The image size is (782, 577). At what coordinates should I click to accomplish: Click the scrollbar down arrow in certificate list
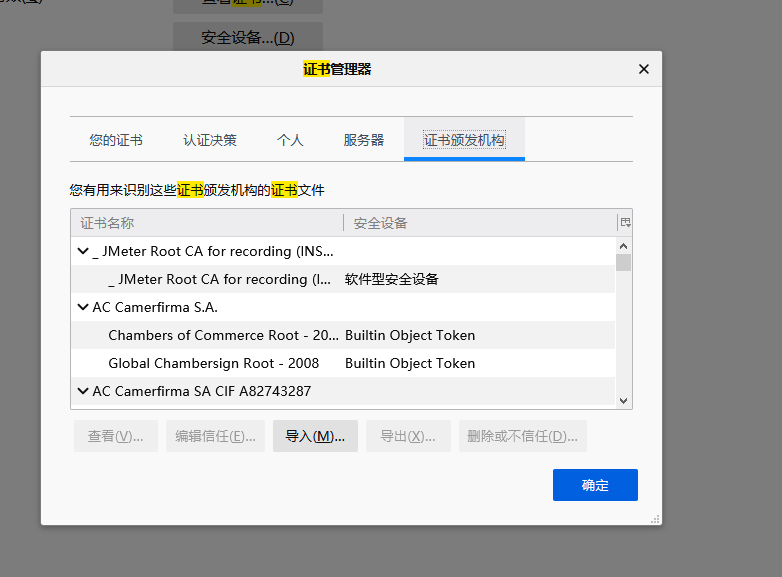(x=623, y=400)
